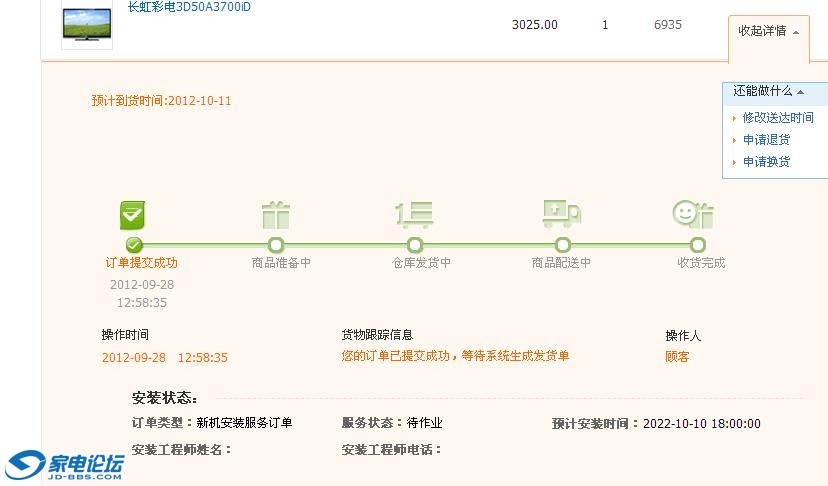Click the TV product thumbnail image
This screenshot has height=486, width=828.
(x=87, y=24)
